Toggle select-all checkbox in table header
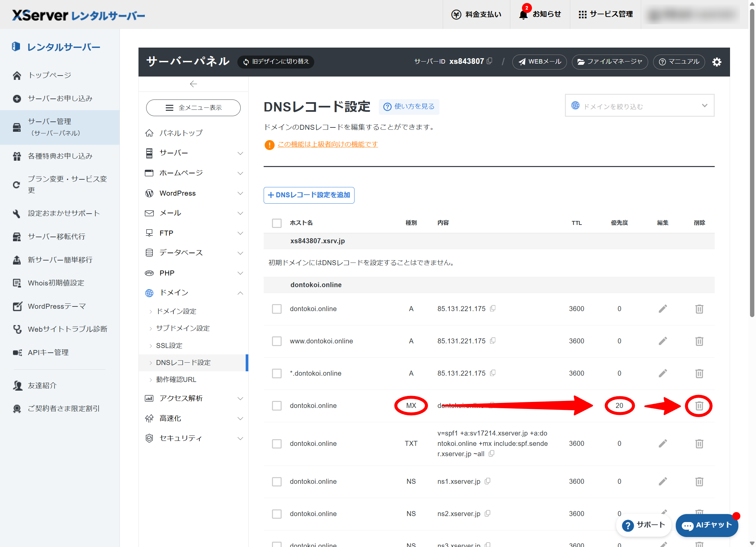Viewport: 756px width, 547px height. coord(277,223)
